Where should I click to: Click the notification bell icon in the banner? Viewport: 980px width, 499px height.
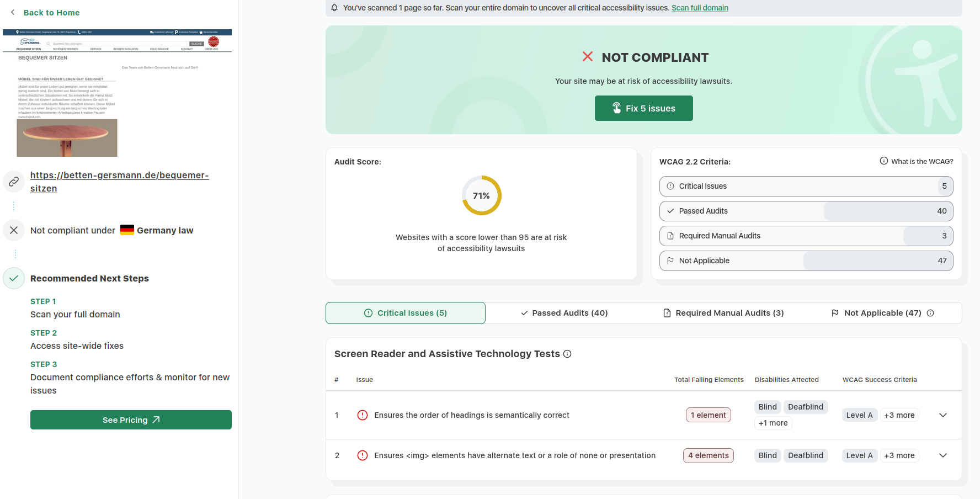334,8
